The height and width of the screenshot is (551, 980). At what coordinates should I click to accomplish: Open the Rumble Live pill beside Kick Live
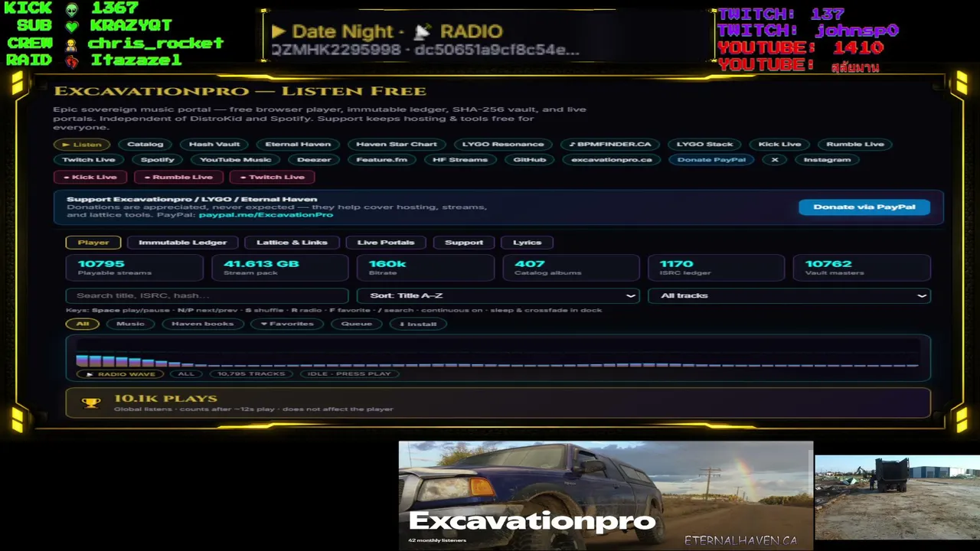[x=855, y=144]
